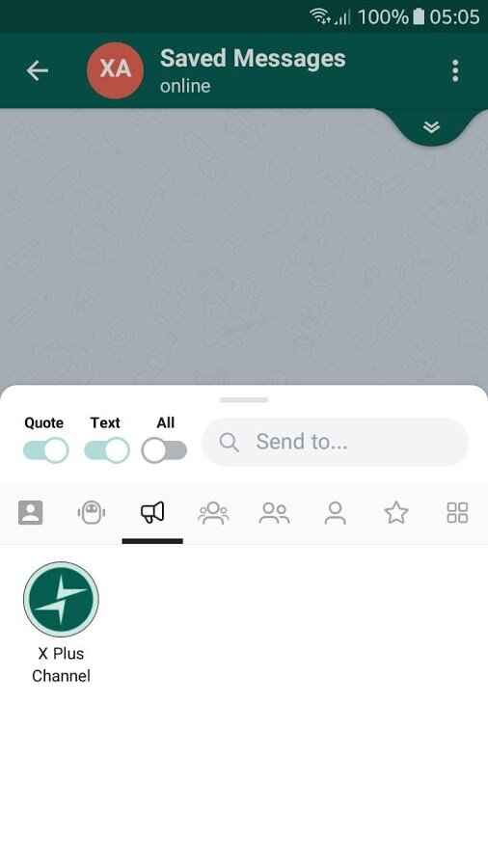488x868 pixels.
Task: Enable the All toggle
Action: tap(164, 450)
